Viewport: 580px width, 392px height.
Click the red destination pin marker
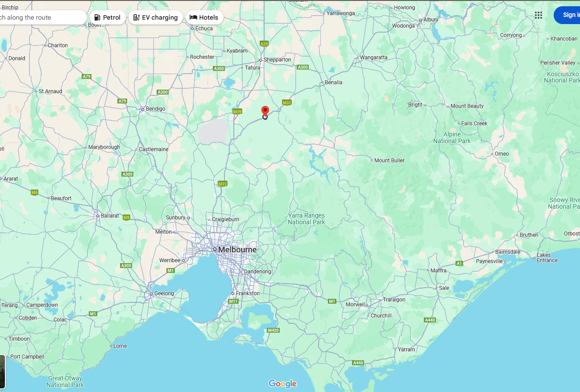click(x=265, y=111)
